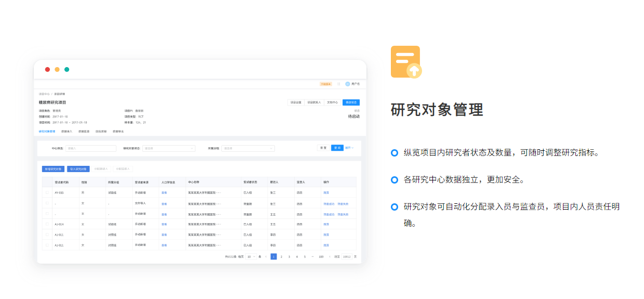
Task: Click the green dot in window header
Action: pos(67,69)
